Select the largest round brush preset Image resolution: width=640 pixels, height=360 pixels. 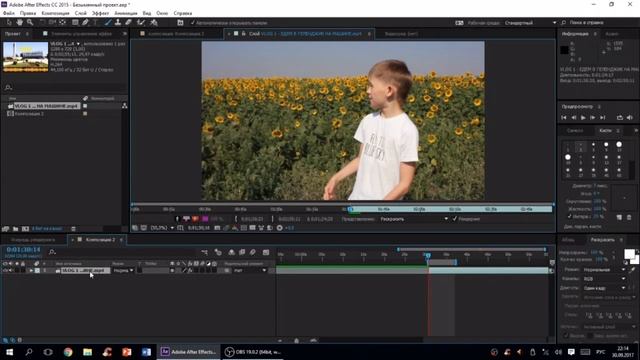pos(568,157)
